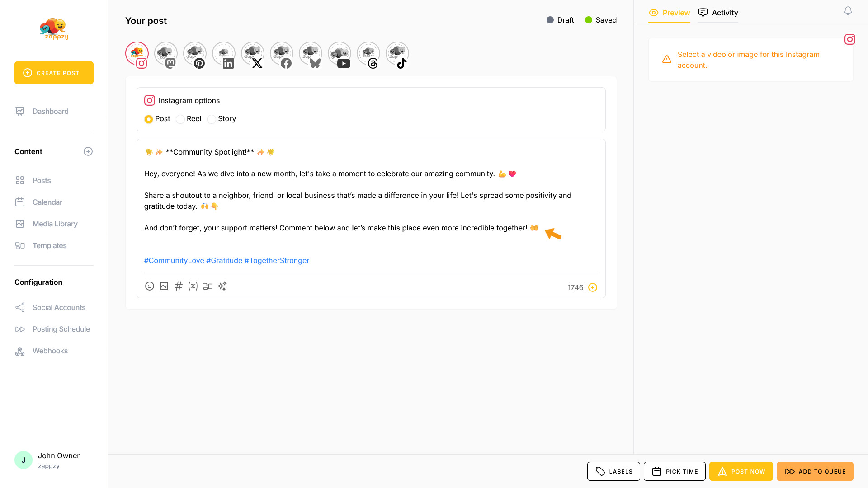Click the Add to Queue button
The image size is (868, 488).
[815, 471]
